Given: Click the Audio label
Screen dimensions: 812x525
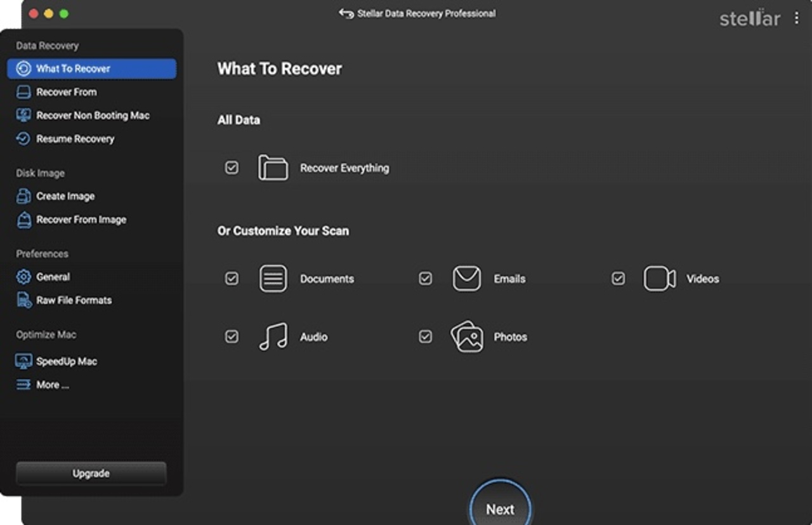Looking at the screenshot, I should 314,337.
